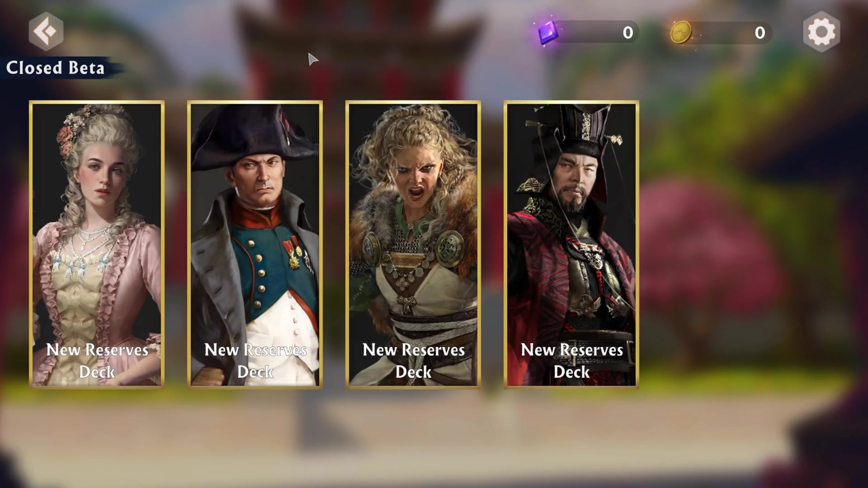Click New Reserves Deck label on noblewoman card

pos(97,361)
